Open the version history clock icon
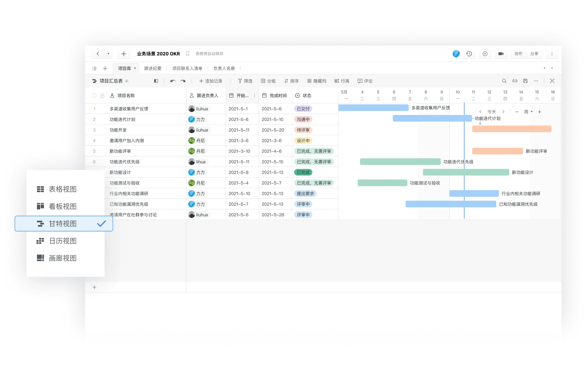The width and height of the screenshot is (588, 377). coord(469,54)
